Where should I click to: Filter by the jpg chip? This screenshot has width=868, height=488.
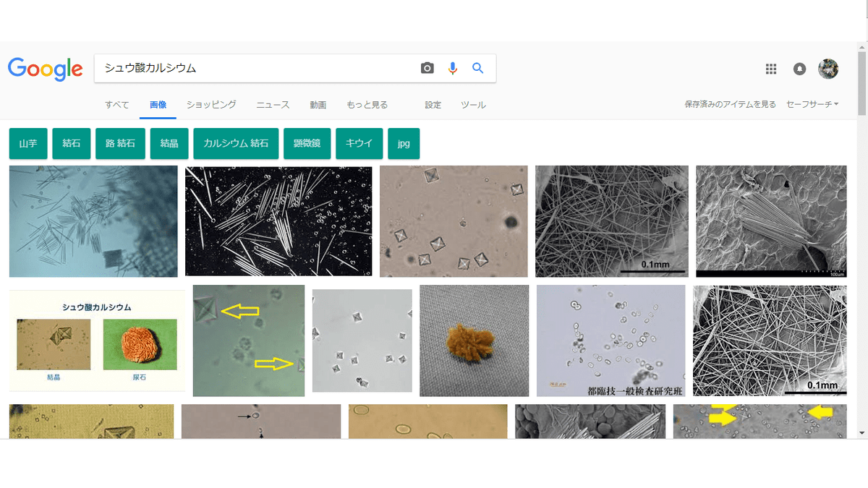(404, 143)
